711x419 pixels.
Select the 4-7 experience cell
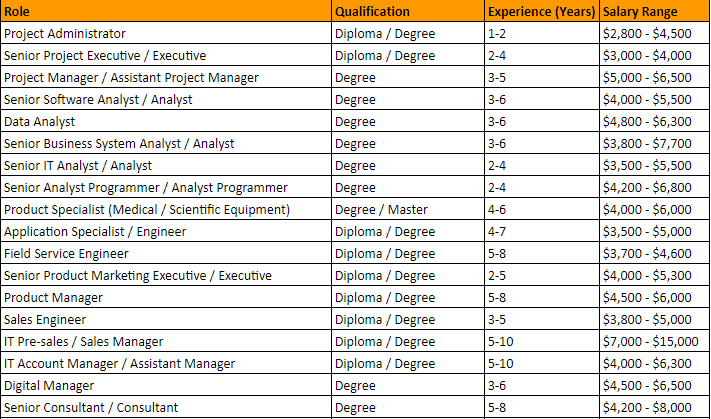[541, 231]
